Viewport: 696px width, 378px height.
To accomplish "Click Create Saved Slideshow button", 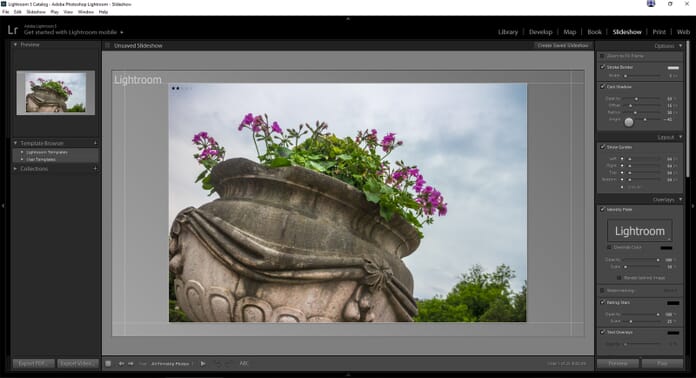I will pyautogui.click(x=562, y=45).
